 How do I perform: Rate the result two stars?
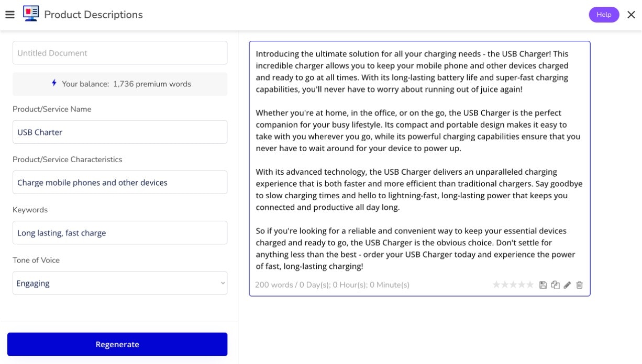(505, 285)
